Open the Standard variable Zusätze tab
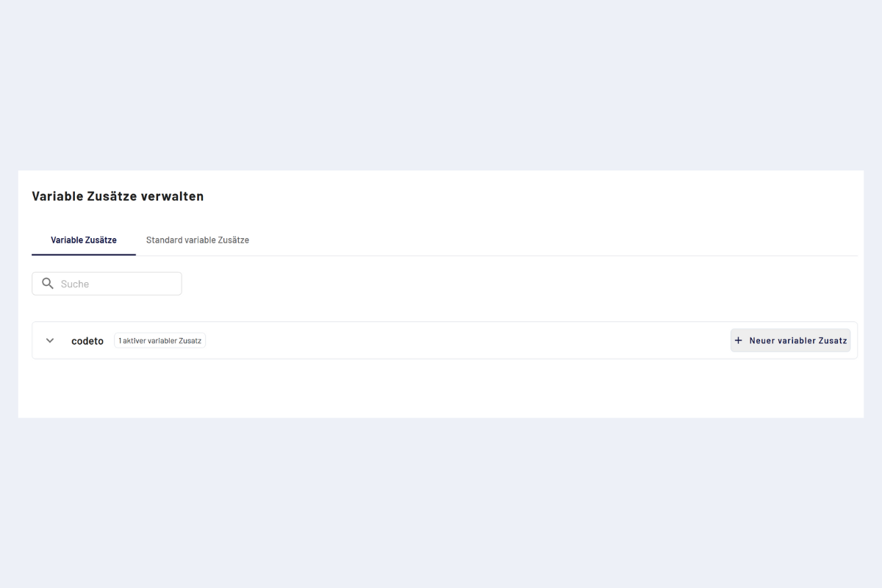 click(197, 240)
